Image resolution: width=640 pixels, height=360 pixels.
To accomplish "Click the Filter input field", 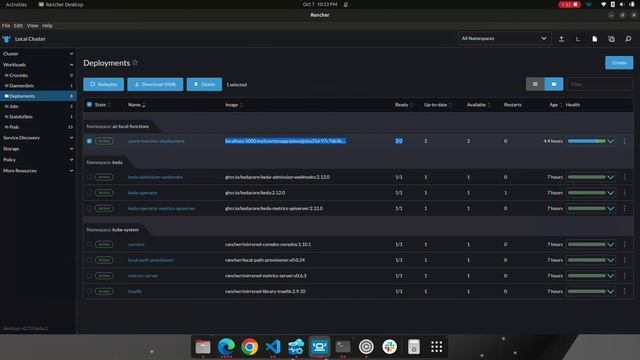I will [x=599, y=84].
